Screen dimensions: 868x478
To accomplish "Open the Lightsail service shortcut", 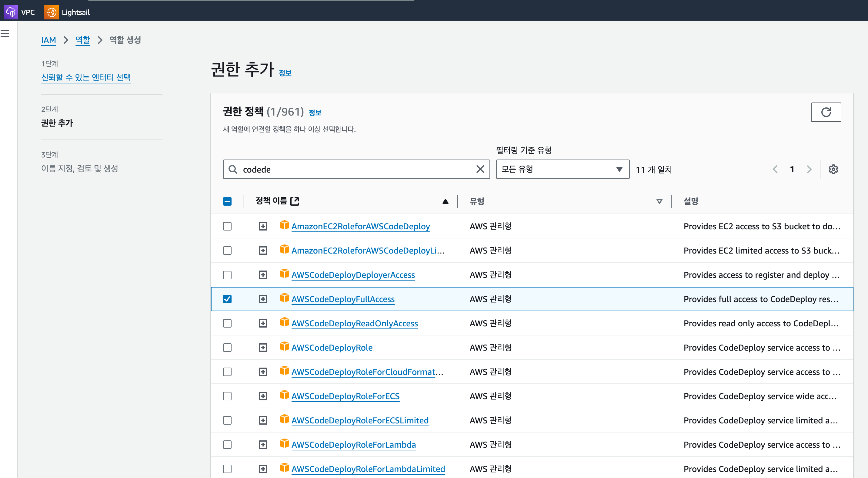I will (x=67, y=12).
